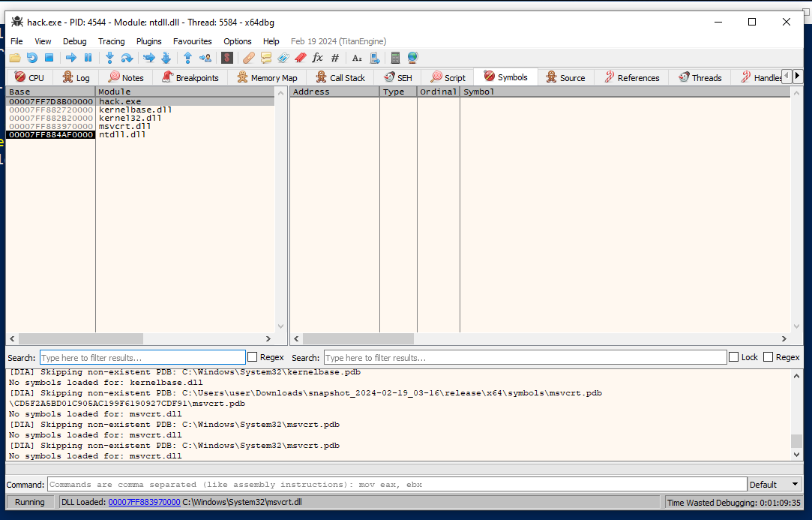Open the Debug menu

[74, 41]
